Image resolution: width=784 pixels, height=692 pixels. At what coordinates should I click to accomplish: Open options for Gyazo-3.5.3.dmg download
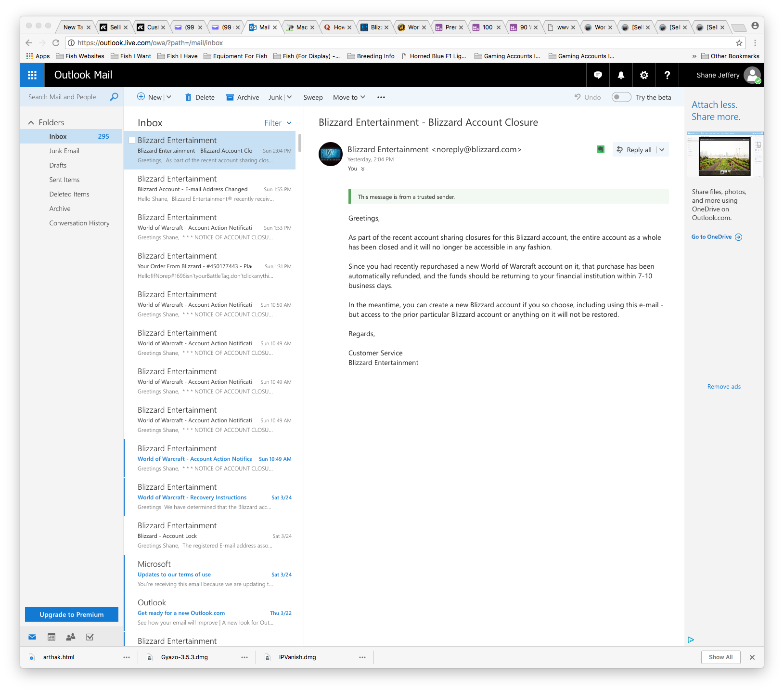[x=244, y=657]
